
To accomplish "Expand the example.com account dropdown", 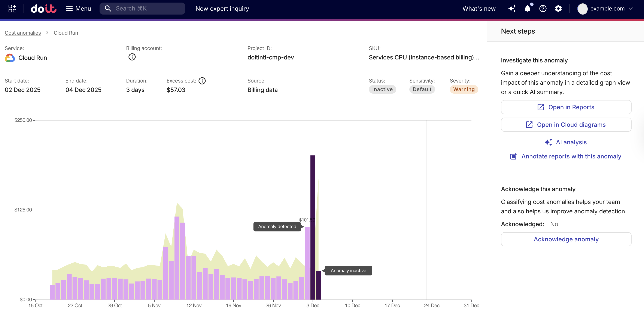I will pyautogui.click(x=608, y=9).
